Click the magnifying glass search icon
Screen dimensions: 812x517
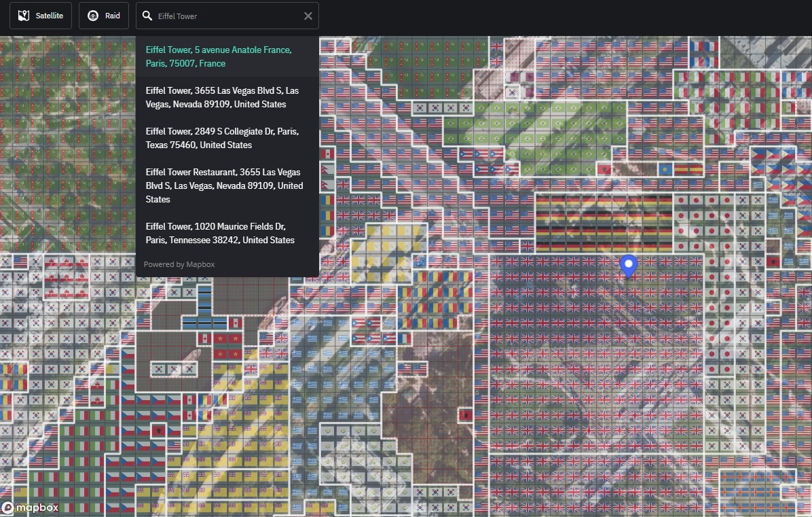pos(147,16)
